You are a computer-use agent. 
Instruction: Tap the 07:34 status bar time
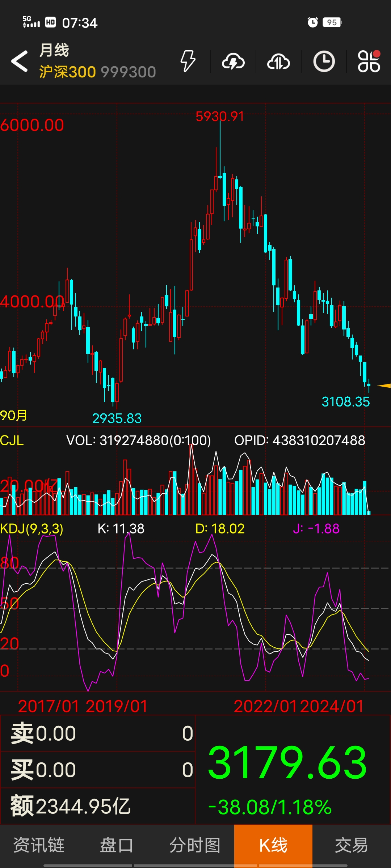coord(80,23)
